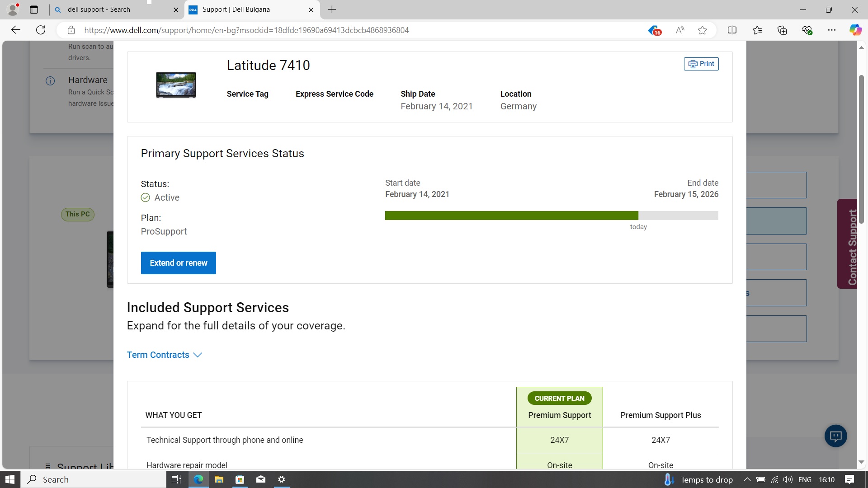Open a new browser tab
Screen dimensions: 868x488
click(x=332, y=9)
